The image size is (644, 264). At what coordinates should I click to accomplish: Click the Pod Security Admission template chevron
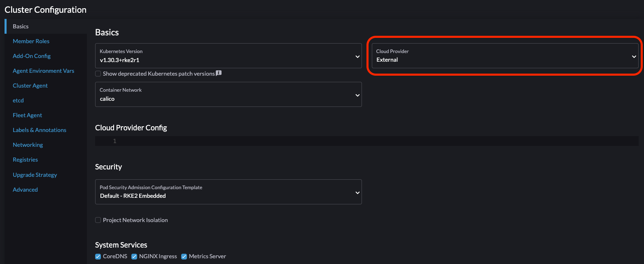357,192
